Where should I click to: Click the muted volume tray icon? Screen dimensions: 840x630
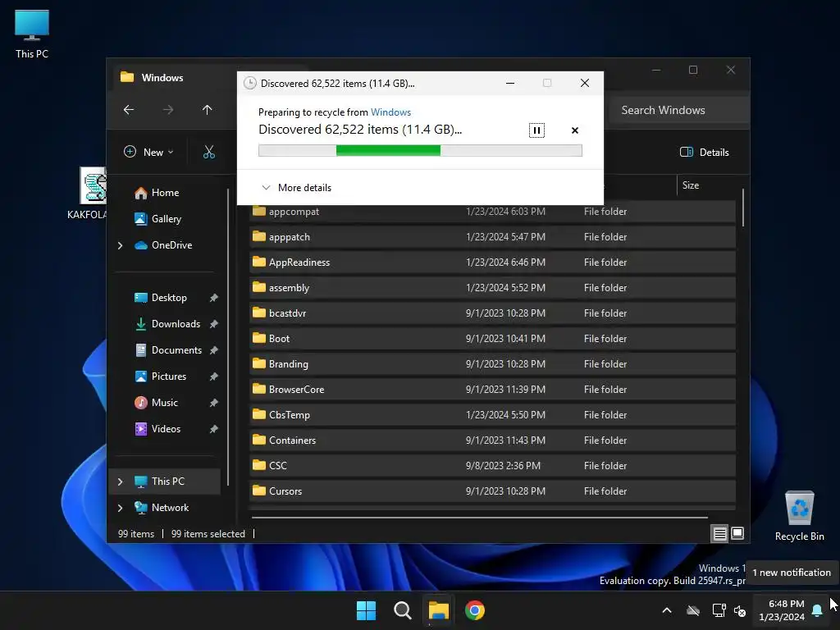tap(741, 610)
